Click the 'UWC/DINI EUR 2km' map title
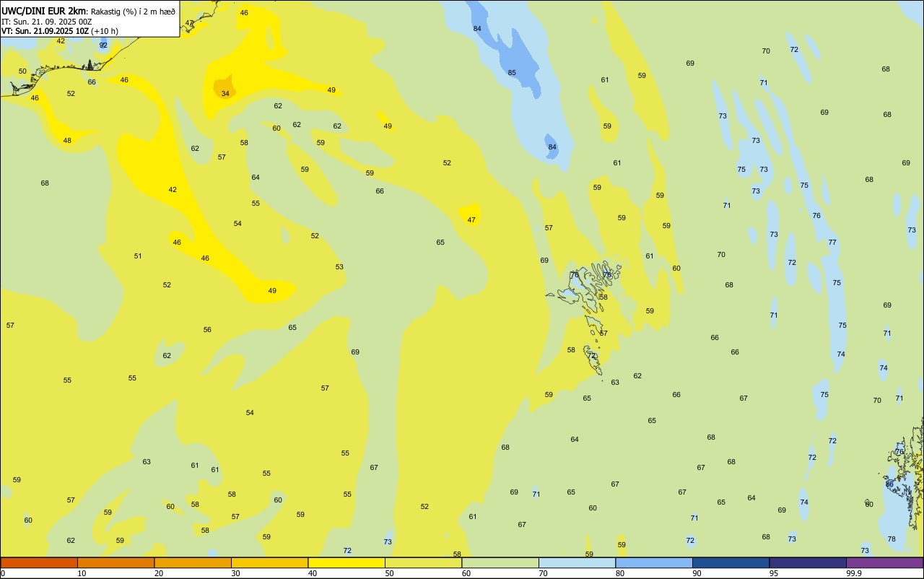Image resolution: width=924 pixels, height=579 pixels. 43,10
